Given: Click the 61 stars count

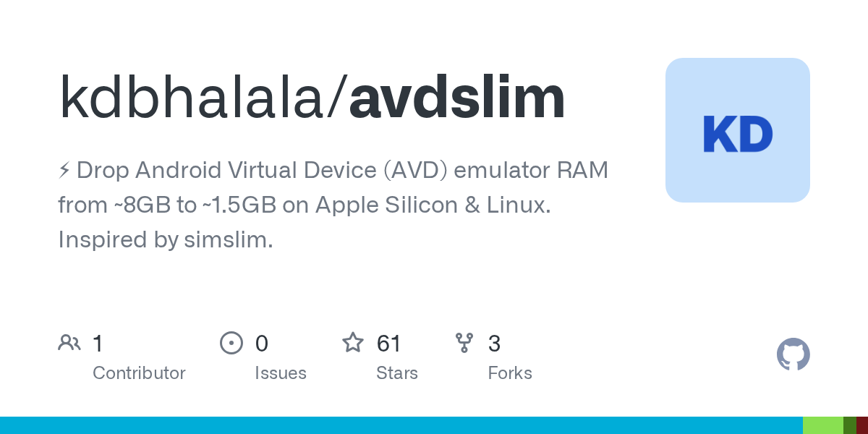Looking at the screenshot, I should click(389, 343).
